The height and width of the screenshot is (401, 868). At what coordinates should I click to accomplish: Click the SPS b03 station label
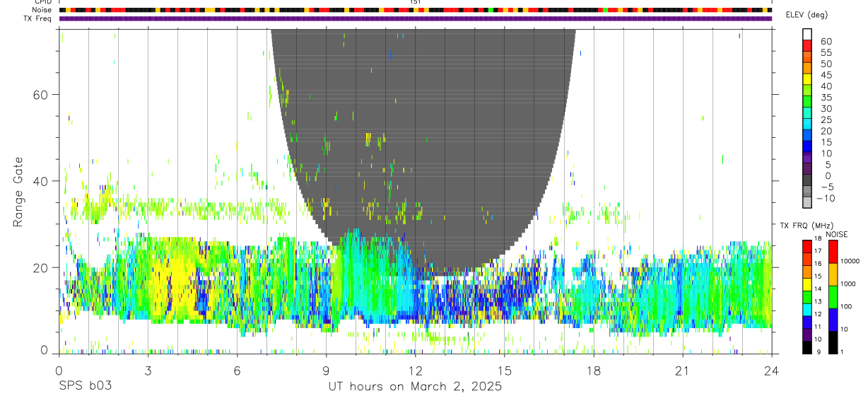point(84,387)
